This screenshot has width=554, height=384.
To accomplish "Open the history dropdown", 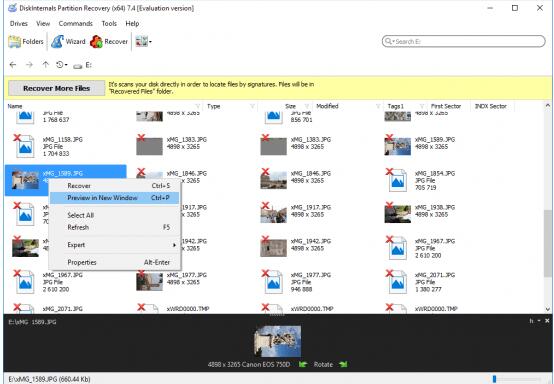I will (x=61, y=65).
